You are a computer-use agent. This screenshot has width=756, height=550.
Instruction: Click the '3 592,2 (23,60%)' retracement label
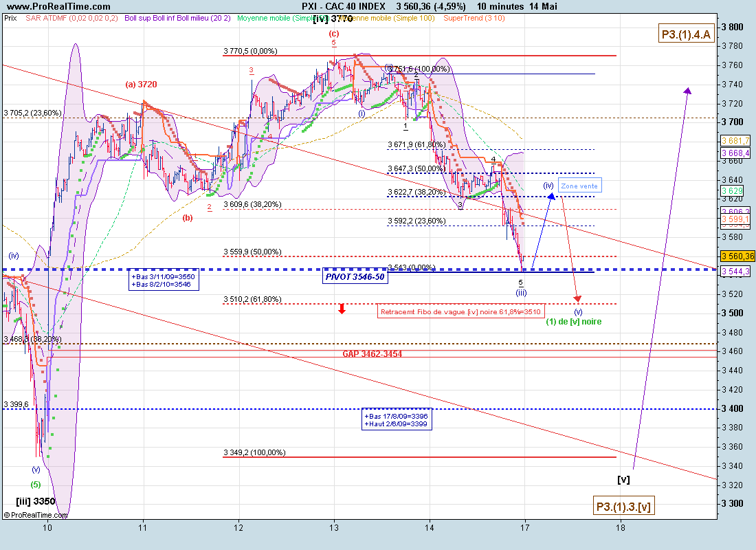pos(416,221)
